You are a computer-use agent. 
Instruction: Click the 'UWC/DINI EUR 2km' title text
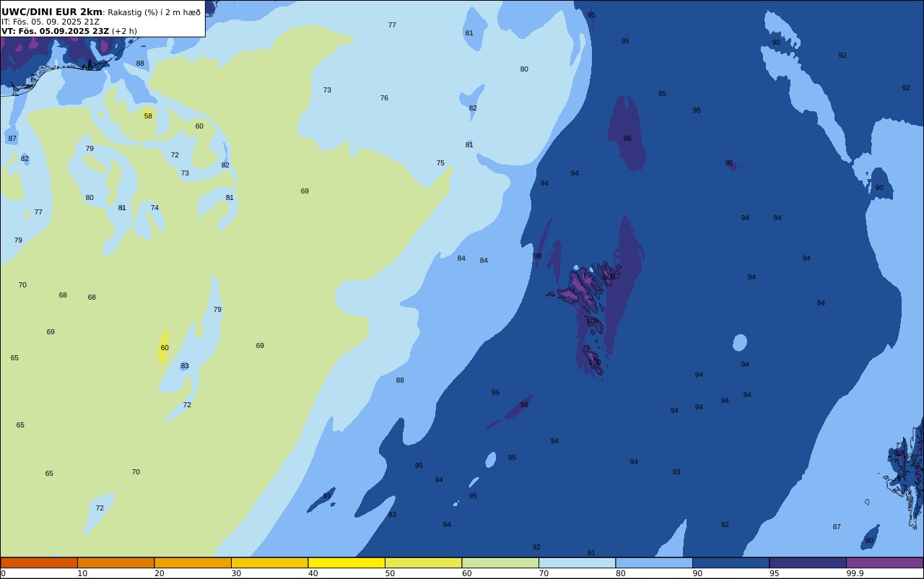(x=52, y=12)
